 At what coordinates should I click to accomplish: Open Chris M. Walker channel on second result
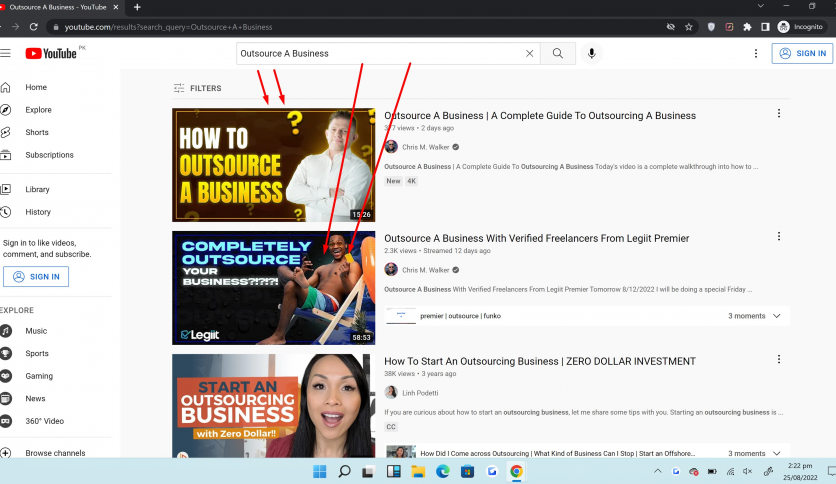click(425, 270)
